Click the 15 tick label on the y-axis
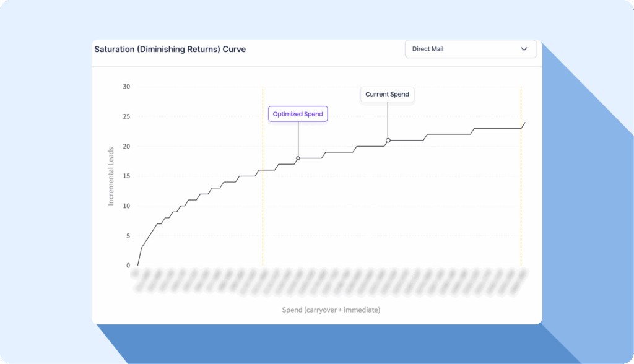This screenshot has height=364, width=634. [126, 176]
